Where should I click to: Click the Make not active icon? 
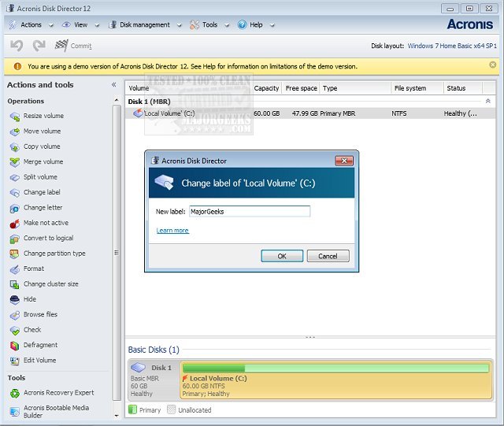[x=15, y=223]
